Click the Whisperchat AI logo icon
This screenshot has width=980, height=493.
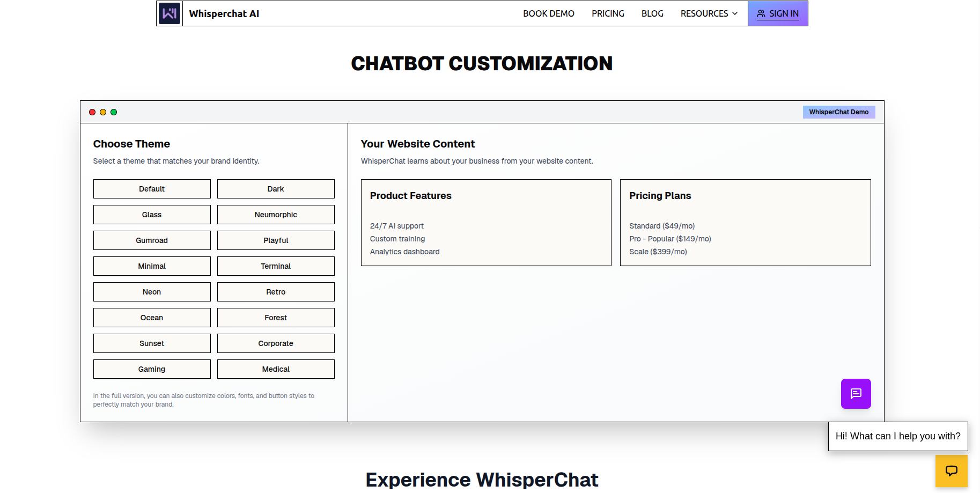170,13
